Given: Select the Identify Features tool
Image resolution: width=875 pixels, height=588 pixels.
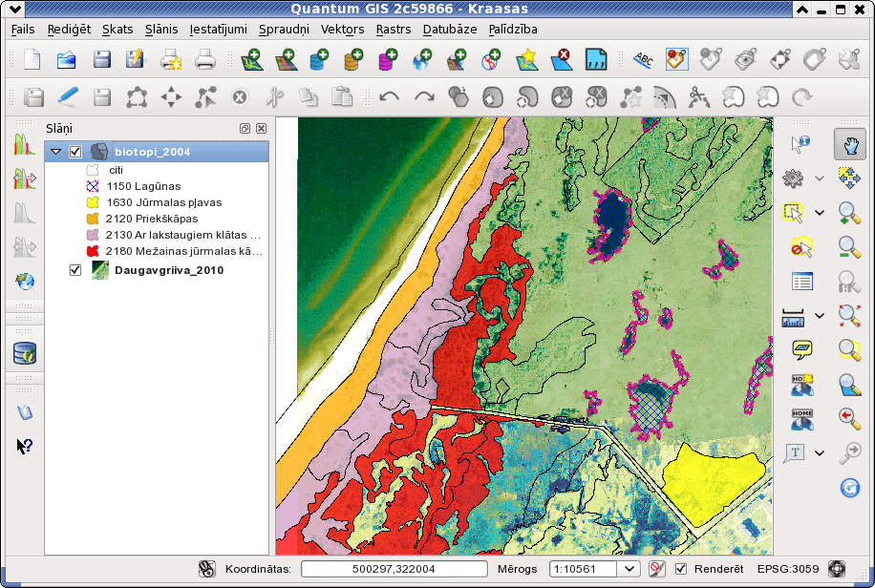Looking at the screenshot, I should tap(800, 144).
